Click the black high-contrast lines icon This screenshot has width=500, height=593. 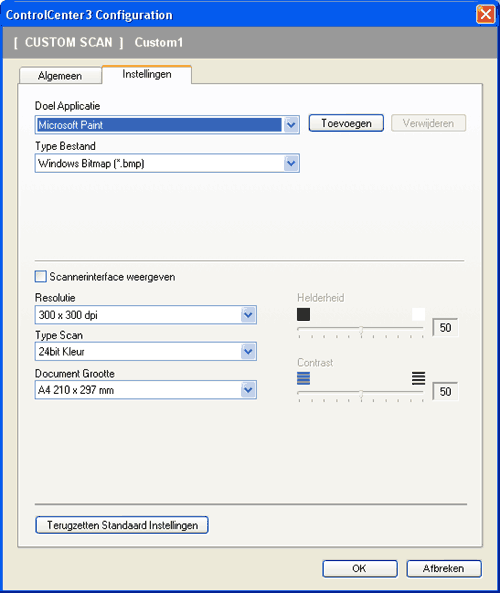[418, 378]
